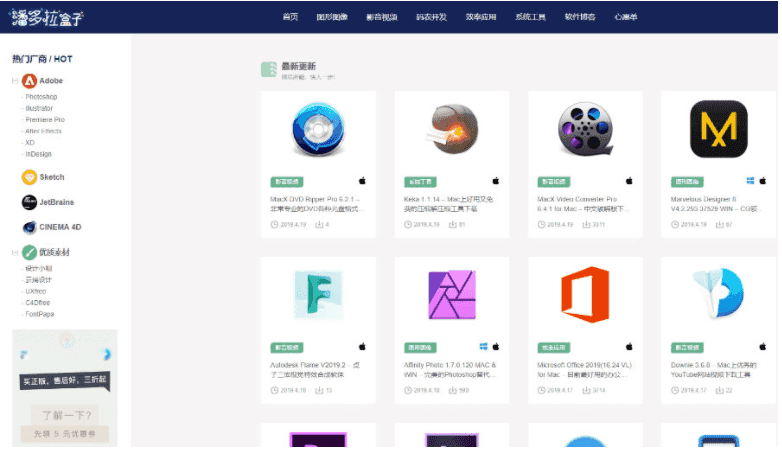Click the sidebar promo banner 了解一下

tap(65, 388)
